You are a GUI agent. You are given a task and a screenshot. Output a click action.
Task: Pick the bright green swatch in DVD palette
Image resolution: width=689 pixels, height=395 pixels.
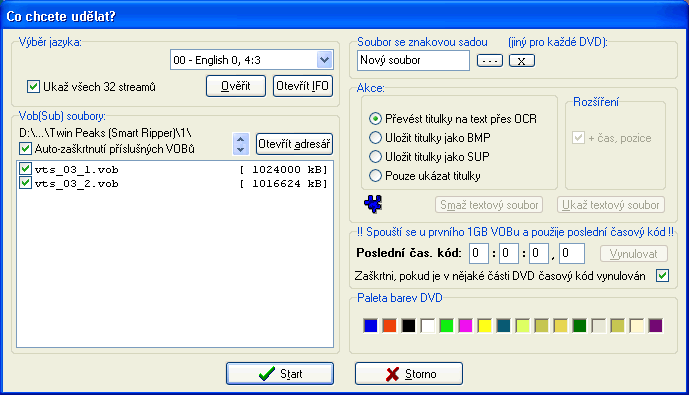tap(446, 326)
